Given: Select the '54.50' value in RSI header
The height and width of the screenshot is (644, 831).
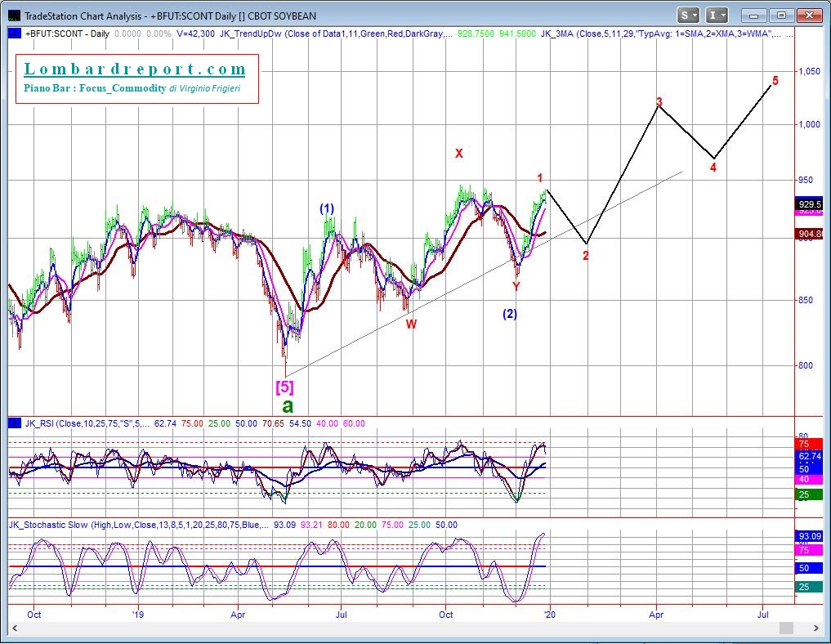Looking at the screenshot, I should (301, 423).
